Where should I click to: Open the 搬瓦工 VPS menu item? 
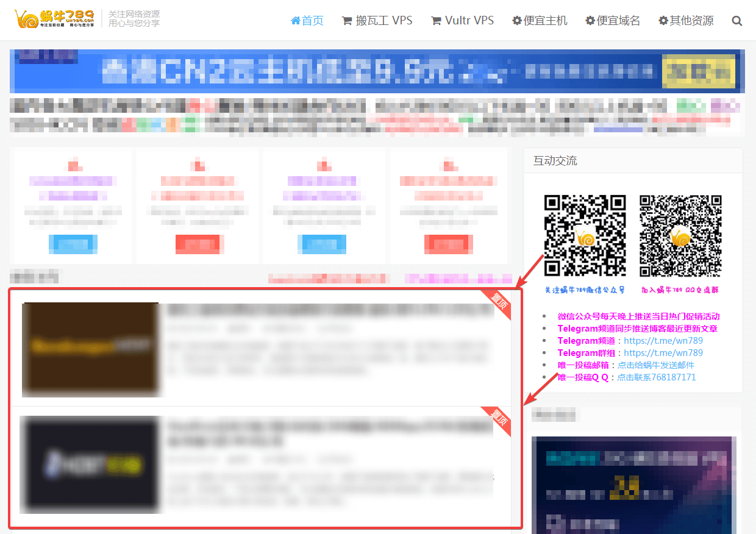click(377, 21)
